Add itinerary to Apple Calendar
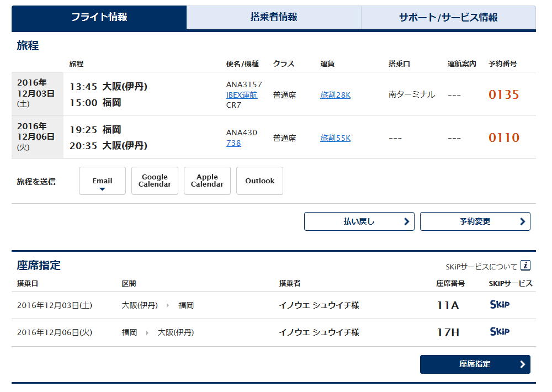Viewport: 552px width, 392px height. coord(207,181)
